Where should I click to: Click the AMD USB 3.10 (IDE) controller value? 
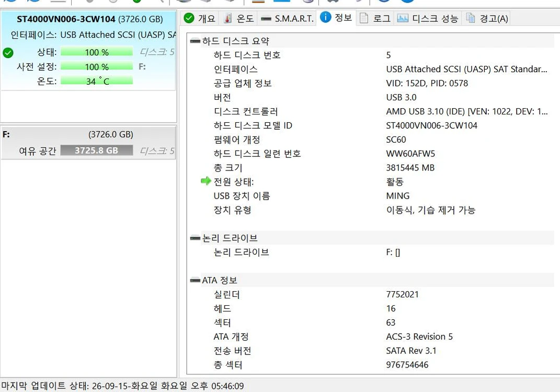[466, 111]
